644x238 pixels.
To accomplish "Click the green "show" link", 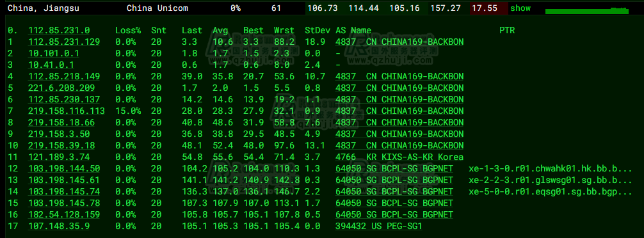I will pos(520,8).
